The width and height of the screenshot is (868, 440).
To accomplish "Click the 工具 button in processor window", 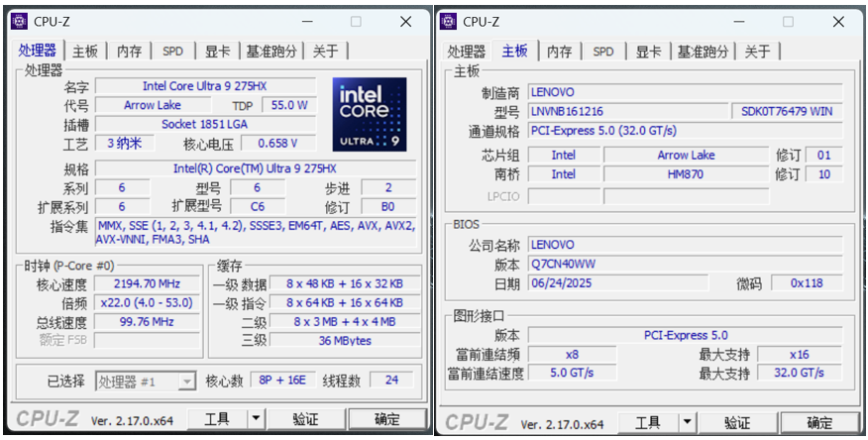I will click(x=217, y=419).
